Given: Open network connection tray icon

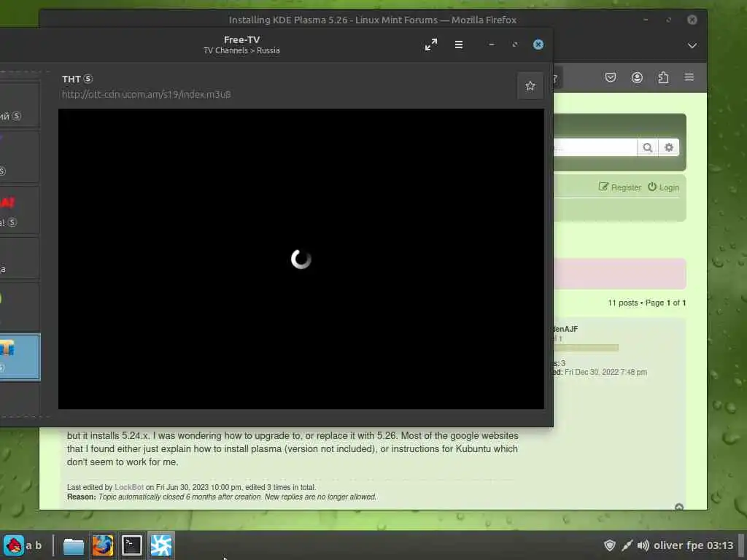Looking at the screenshot, I should [x=627, y=545].
